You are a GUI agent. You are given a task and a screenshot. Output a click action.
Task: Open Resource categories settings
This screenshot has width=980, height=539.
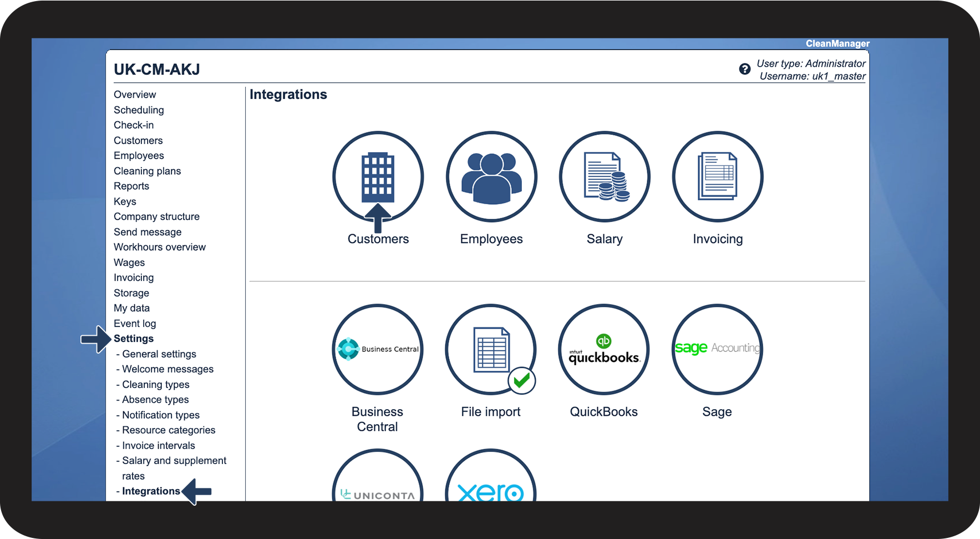[x=169, y=430]
